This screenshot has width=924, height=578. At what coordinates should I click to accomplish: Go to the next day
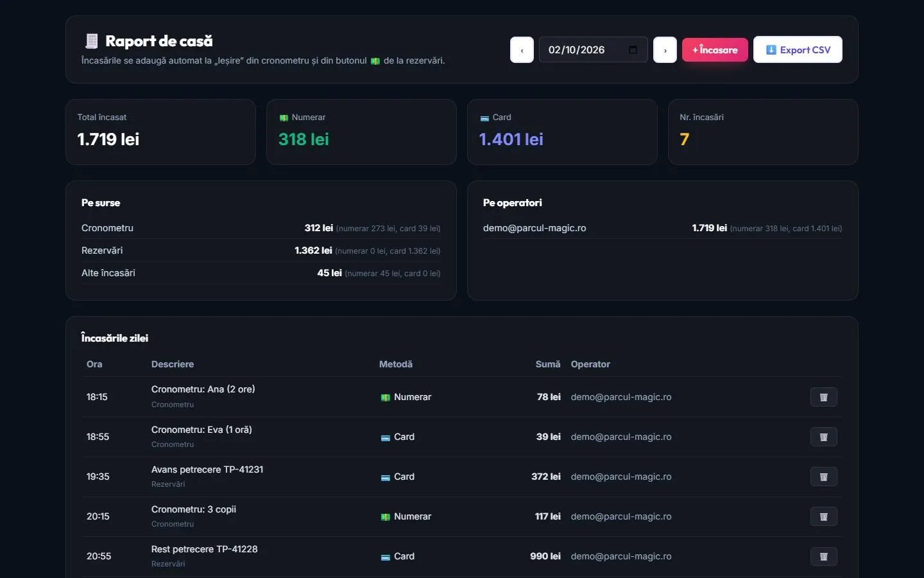[665, 50]
